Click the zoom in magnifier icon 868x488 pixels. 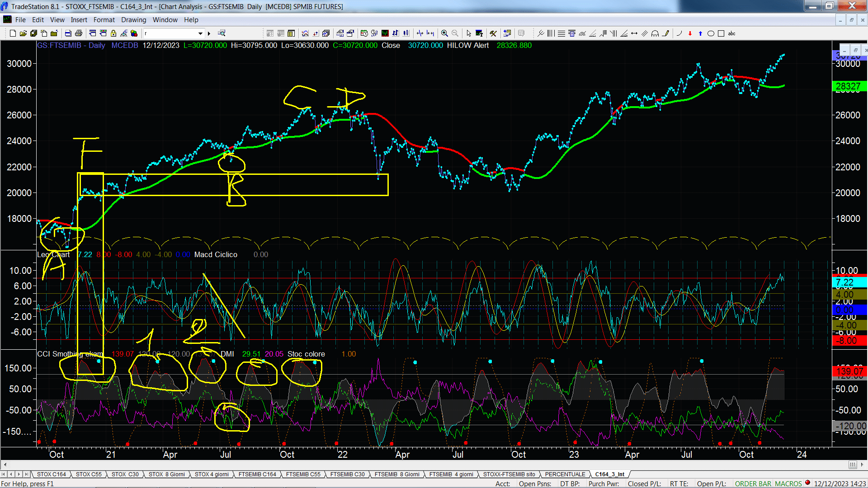[444, 33]
